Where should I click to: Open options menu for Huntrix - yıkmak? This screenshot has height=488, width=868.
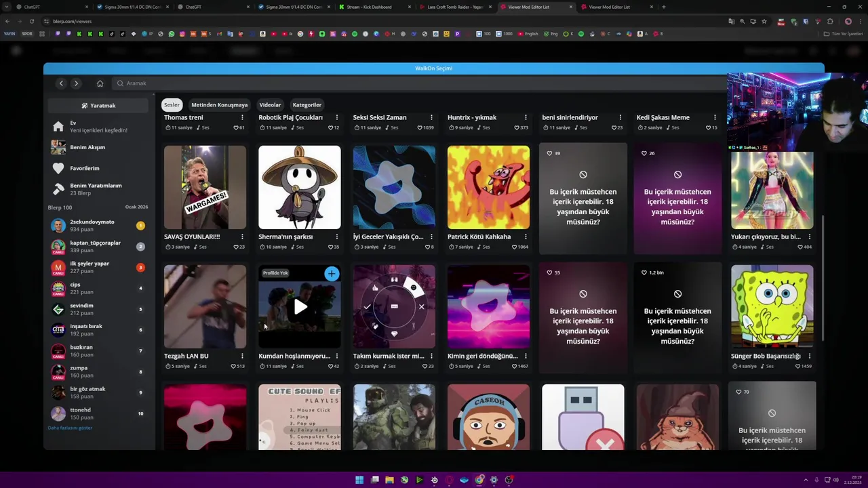click(526, 117)
